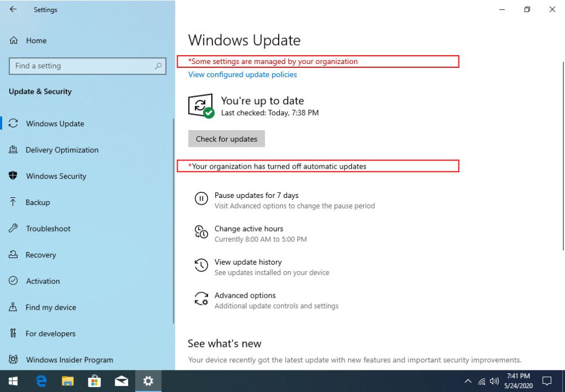Open the Home icon in sidebar
The image size is (565, 392).
click(x=14, y=40)
